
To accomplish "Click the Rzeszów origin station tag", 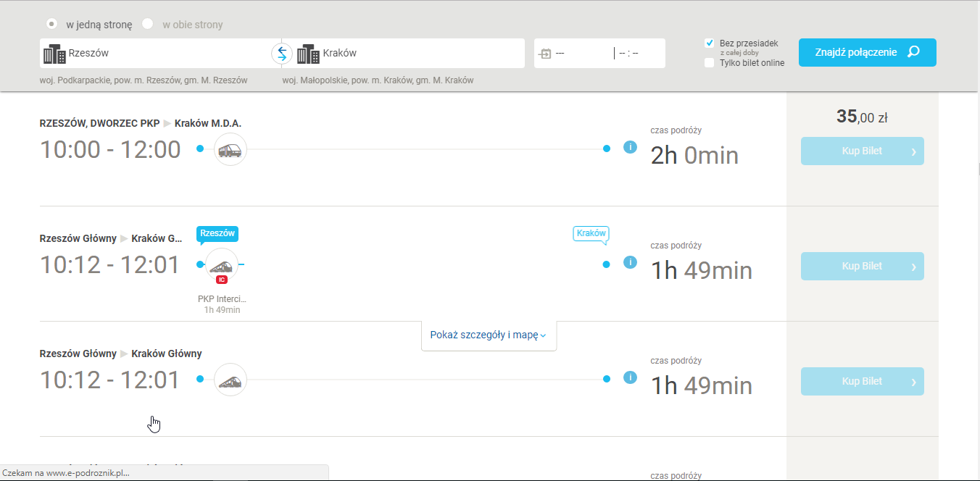I will (x=217, y=233).
